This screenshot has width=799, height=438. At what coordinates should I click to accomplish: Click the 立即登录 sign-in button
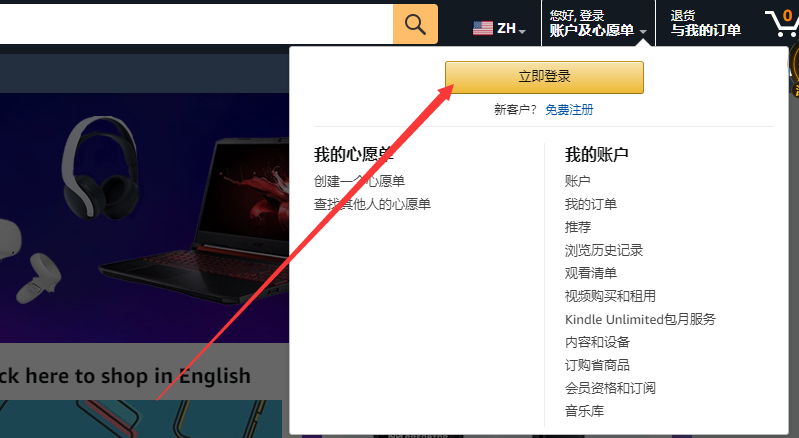(544, 77)
